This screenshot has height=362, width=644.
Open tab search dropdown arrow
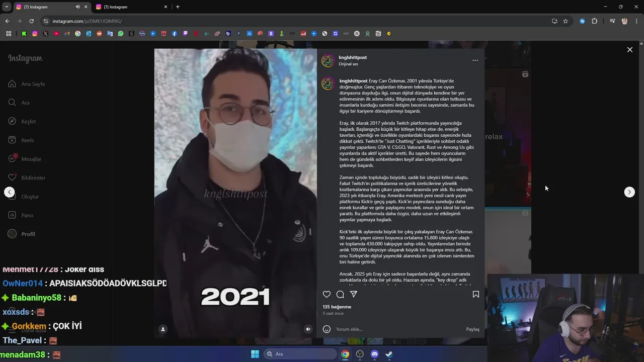[x=7, y=7]
